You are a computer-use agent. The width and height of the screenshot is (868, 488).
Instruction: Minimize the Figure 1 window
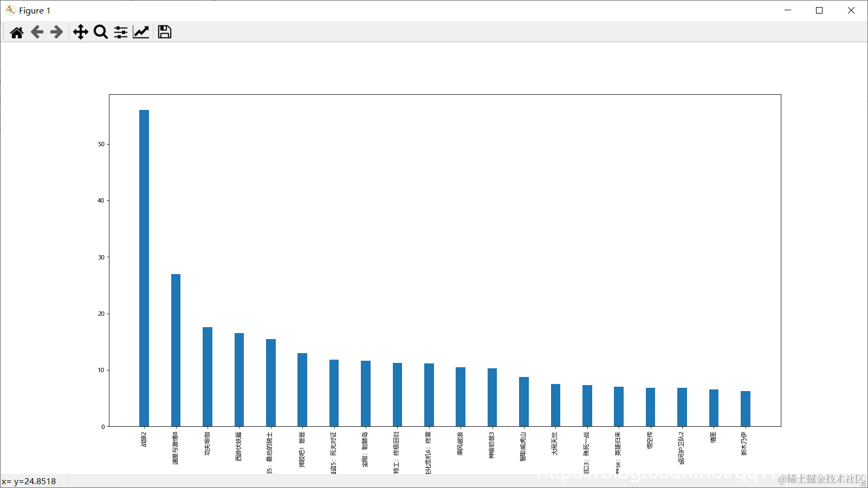point(788,10)
